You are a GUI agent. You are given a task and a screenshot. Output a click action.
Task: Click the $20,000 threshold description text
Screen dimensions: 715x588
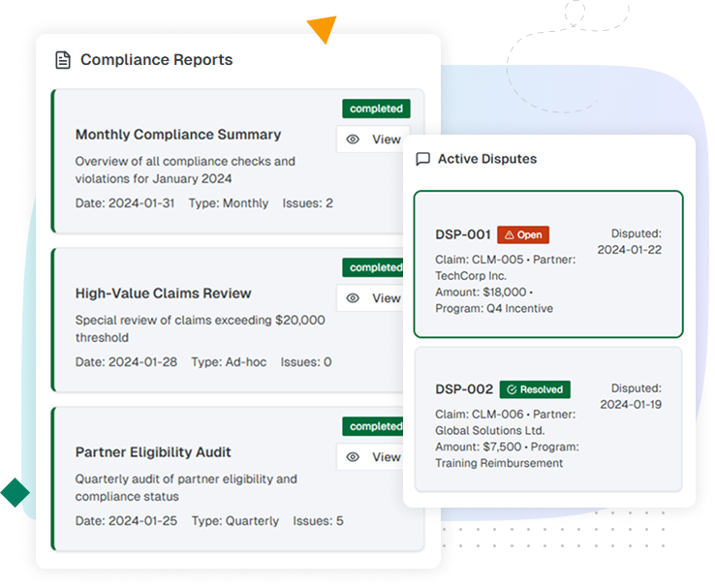pos(201,328)
